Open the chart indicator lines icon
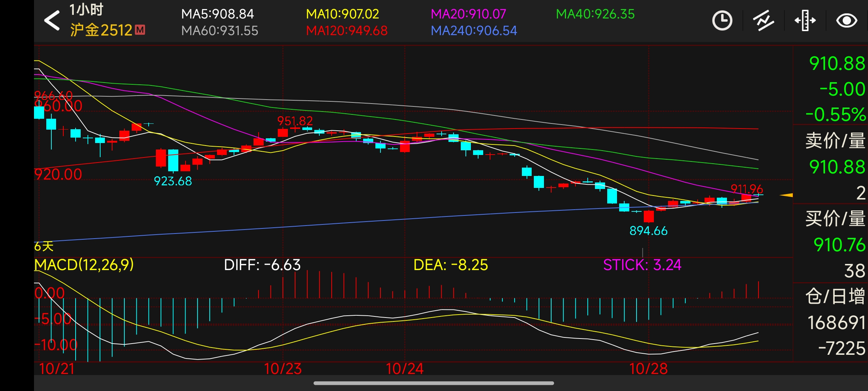This screenshot has height=391, width=868. (x=763, y=21)
